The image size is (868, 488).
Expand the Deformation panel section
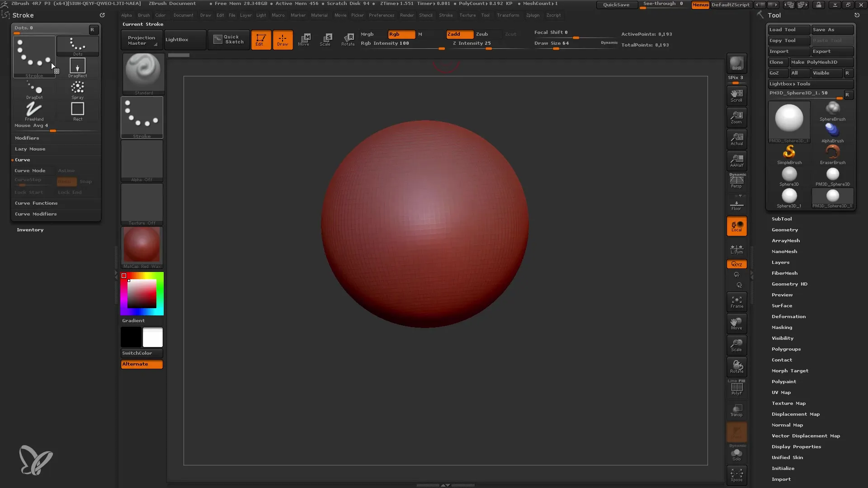point(788,316)
